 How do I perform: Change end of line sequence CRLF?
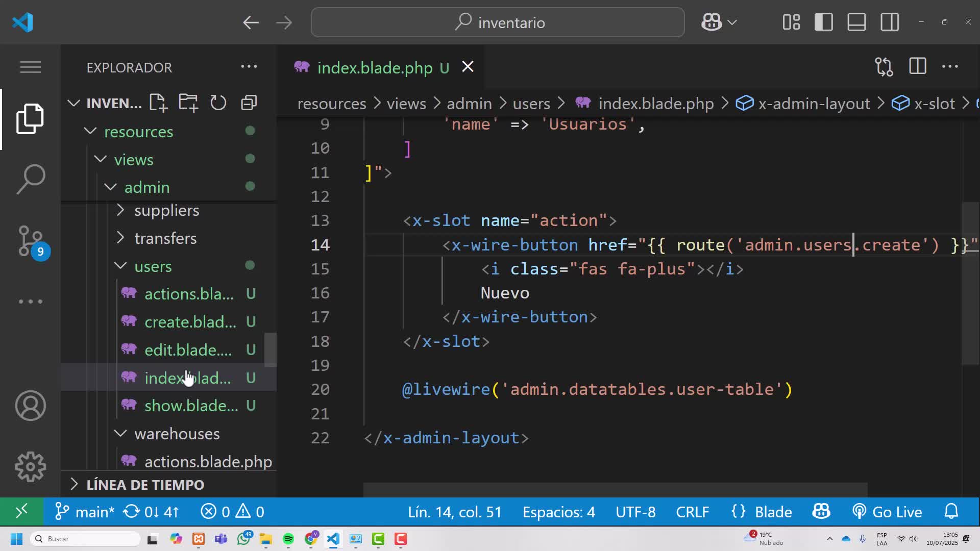[692, 512]
